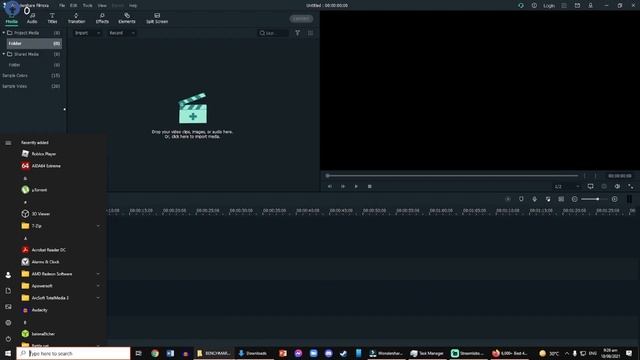Screen dimensions: 640x360
Task: Play the preview video
Action: pos(356,187)
